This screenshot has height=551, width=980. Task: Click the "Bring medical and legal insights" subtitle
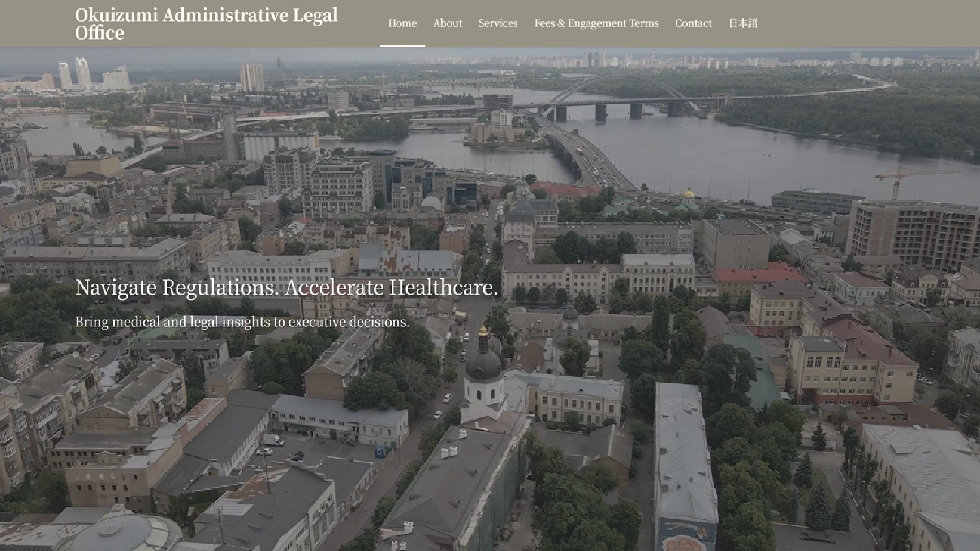tap(242, 322)
